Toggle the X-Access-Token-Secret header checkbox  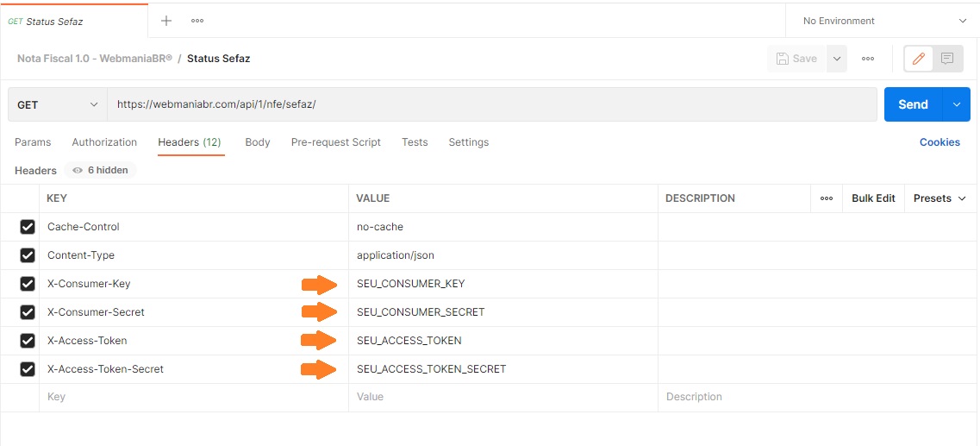point(28,369)
